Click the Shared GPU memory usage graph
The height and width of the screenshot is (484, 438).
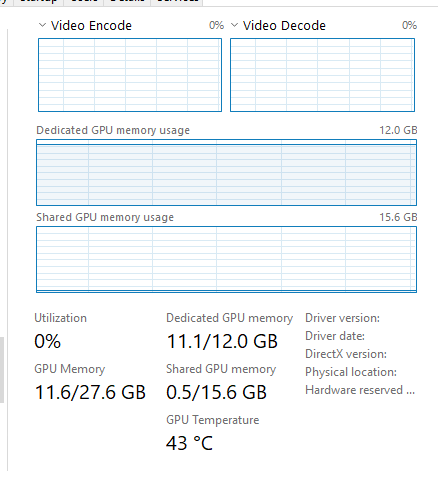[226, 259]
